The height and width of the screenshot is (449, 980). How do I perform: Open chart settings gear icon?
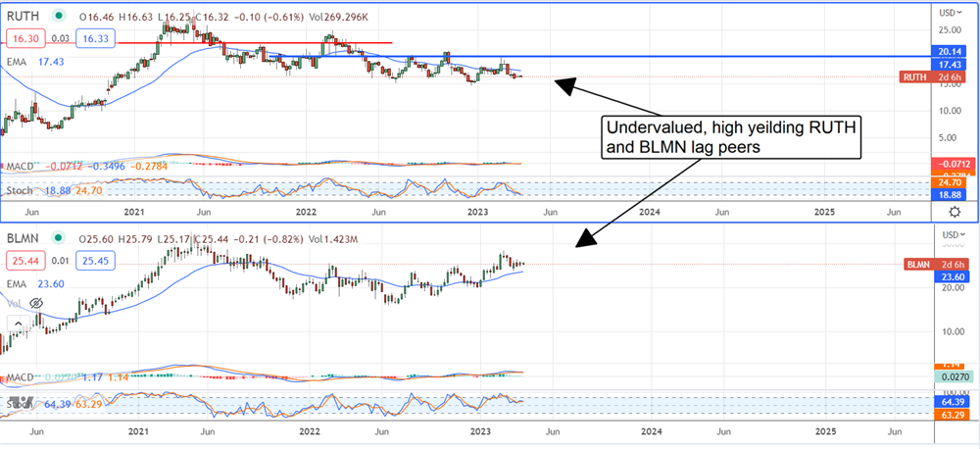955,212
